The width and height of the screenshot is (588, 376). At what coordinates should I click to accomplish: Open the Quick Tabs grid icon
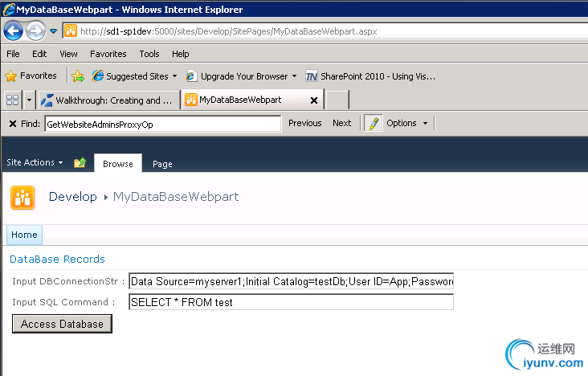(x=12, y=100)
